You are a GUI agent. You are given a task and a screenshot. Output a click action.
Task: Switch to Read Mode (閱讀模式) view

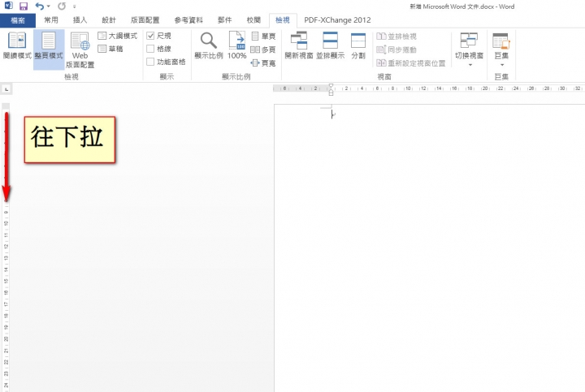[17, 45]
